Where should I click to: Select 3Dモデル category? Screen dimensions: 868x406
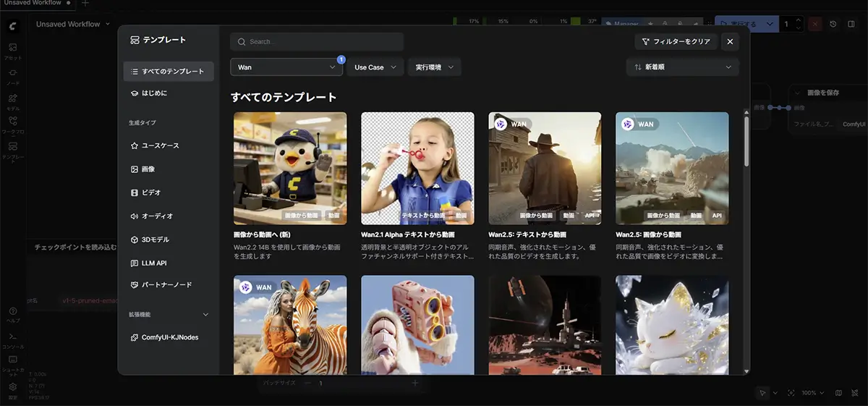point(169,240)
